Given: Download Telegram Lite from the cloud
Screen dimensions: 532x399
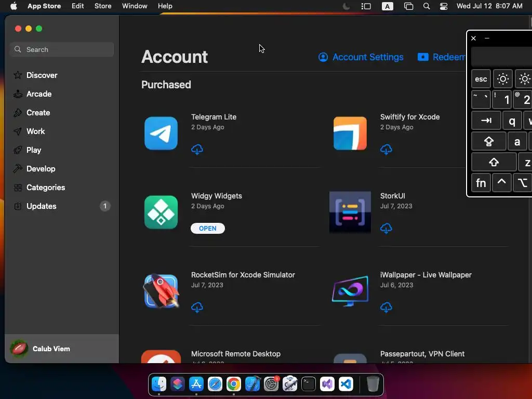Looking at the screenshot, I should click(x=197, y=149).
